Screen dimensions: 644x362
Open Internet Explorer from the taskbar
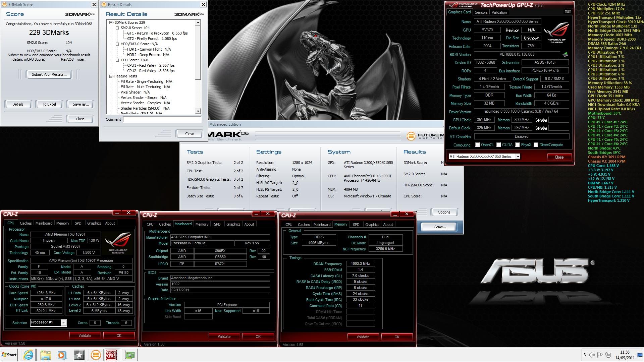click(x=29, y=355)
